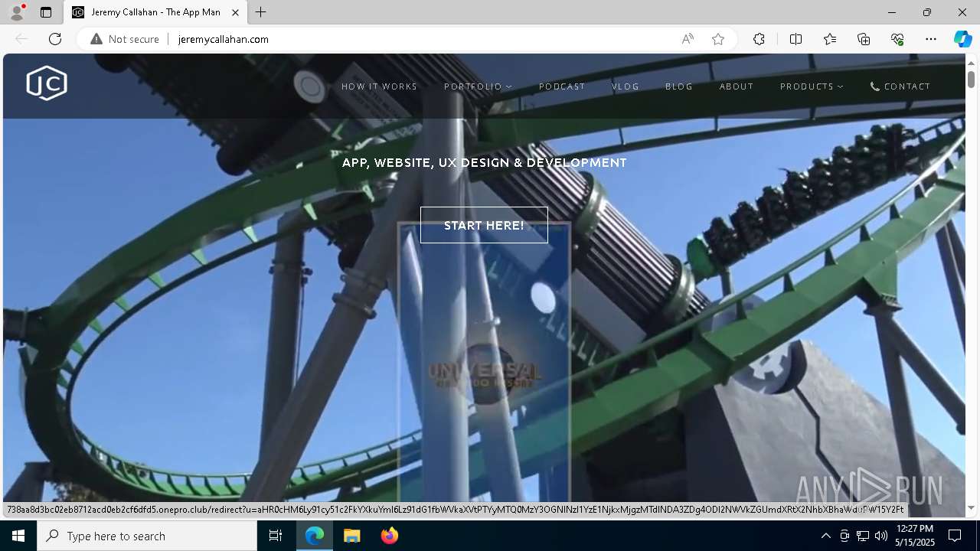
Task: Open the Extensions puzzle icon
Action: 759,39
